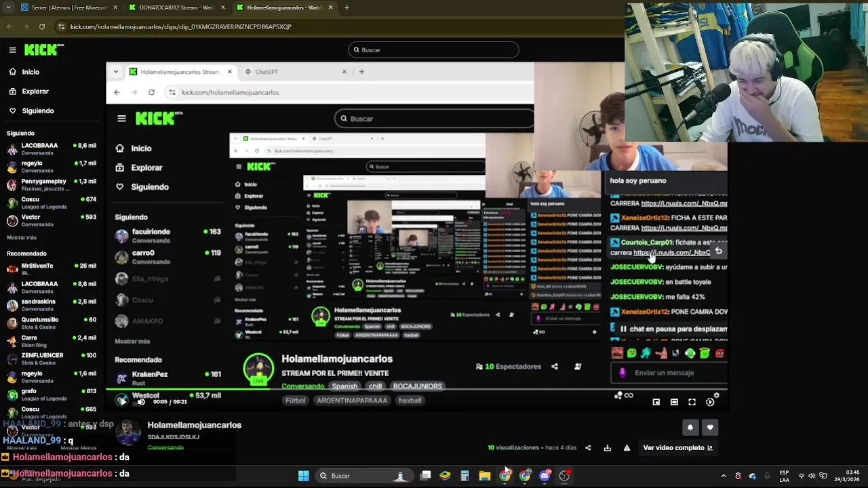Click the Kick Buscar search field

(x=433, y=49)
